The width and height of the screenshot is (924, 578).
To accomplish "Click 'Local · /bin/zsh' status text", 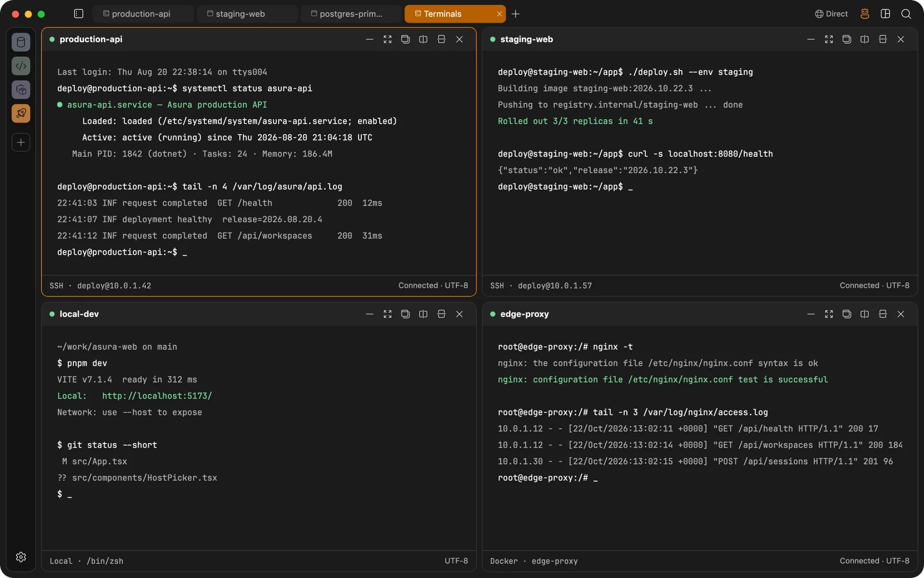I will pos(87,561).
